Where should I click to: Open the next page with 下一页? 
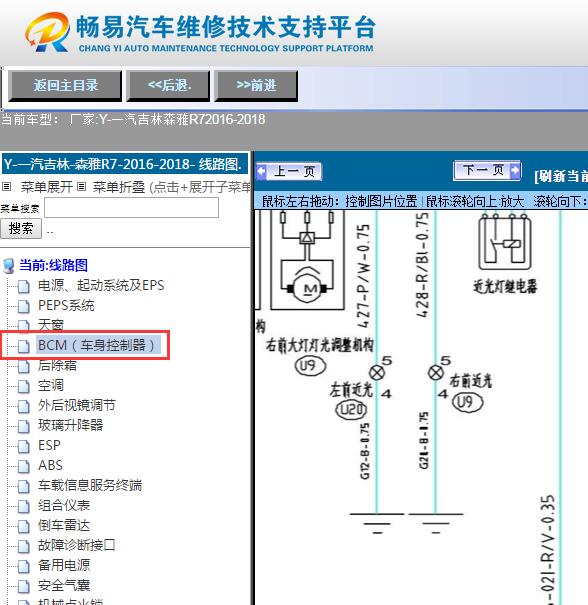tap(487, 170)
